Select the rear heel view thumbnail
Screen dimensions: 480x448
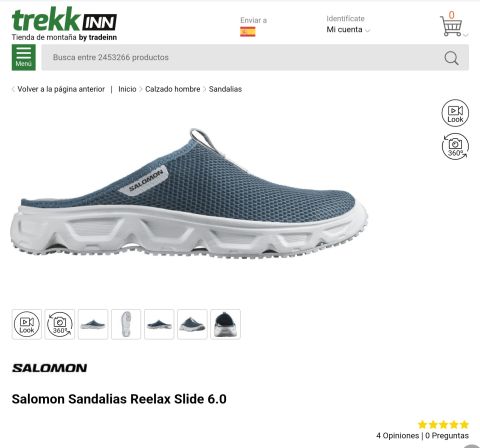[x=225, y=324]
